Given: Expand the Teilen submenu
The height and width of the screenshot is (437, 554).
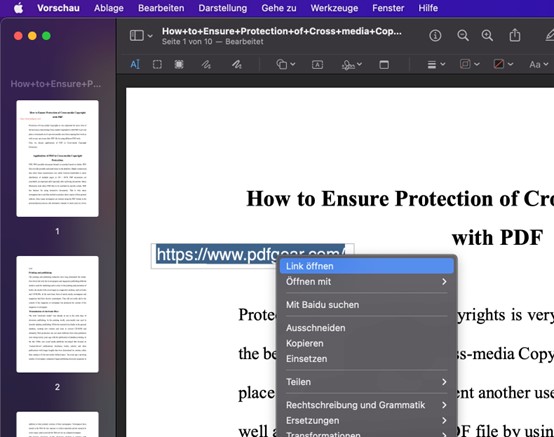Looking at the screenshot, I should [x=366, y=382].
